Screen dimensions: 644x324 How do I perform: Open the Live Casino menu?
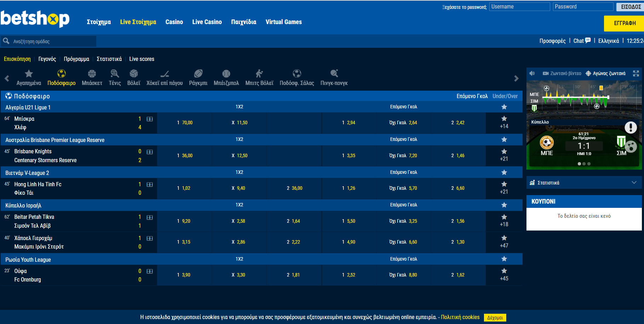(207, 22)
